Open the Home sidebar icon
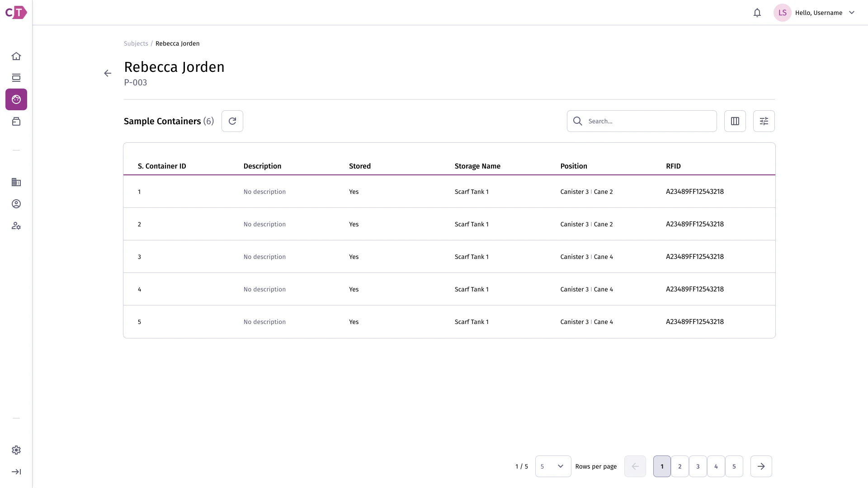Screen dimensions: 868x488 [16, 56]
